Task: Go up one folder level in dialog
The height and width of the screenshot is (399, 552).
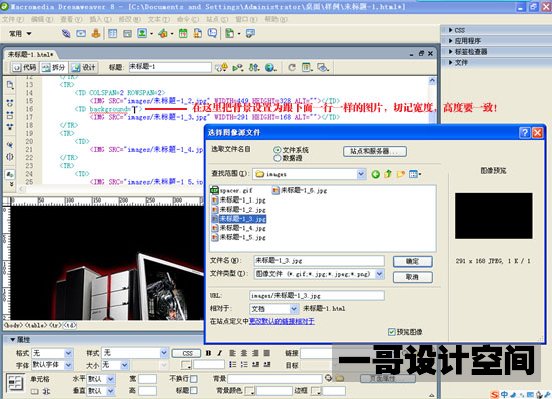Action: pyautogui.click(x=388, y=174)
